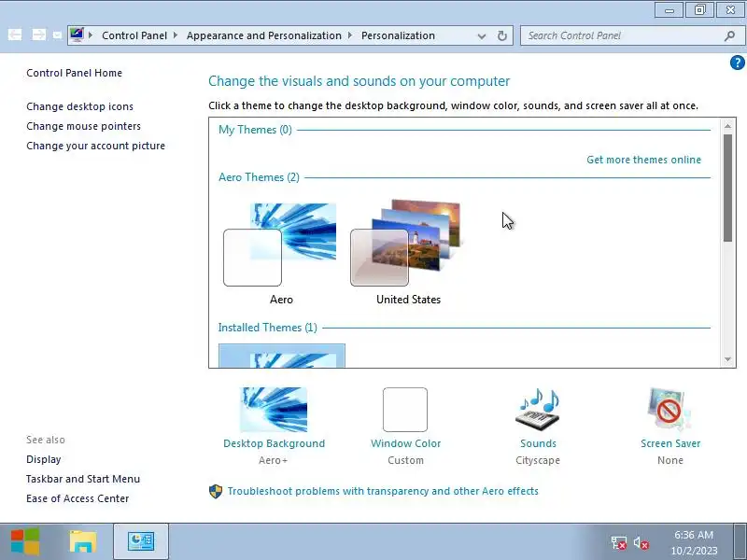
Task: Expand the arrow after Control Panel
Action: tap(176, 35)
